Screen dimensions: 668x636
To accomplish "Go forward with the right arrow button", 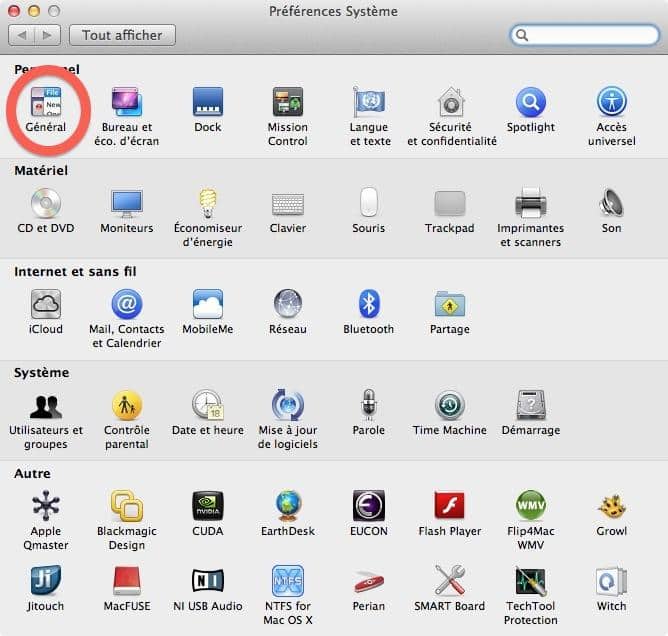I will tap(47, 35).
